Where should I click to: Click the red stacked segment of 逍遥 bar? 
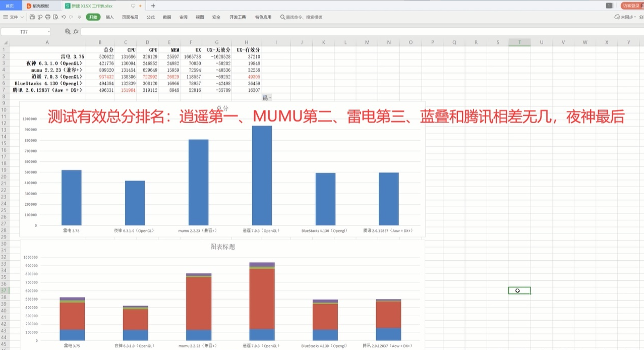tap(262, 299)
